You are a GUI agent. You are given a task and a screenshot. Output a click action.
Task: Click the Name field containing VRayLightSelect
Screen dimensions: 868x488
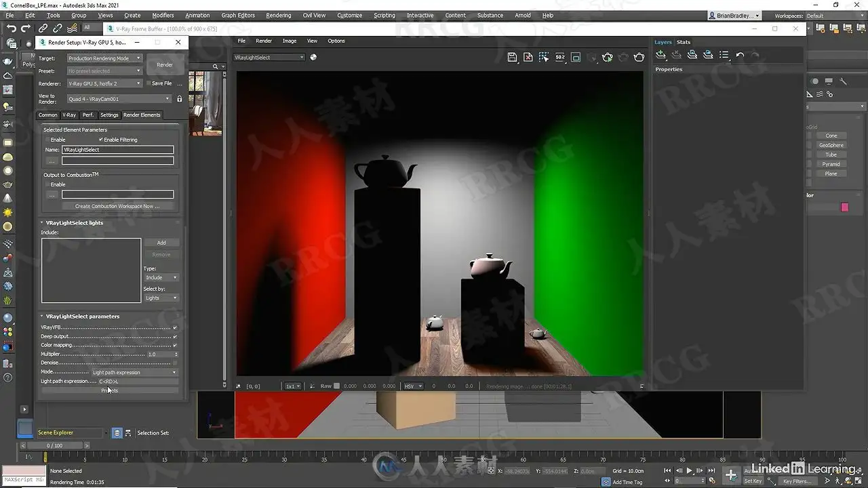(x=117, y=150)
